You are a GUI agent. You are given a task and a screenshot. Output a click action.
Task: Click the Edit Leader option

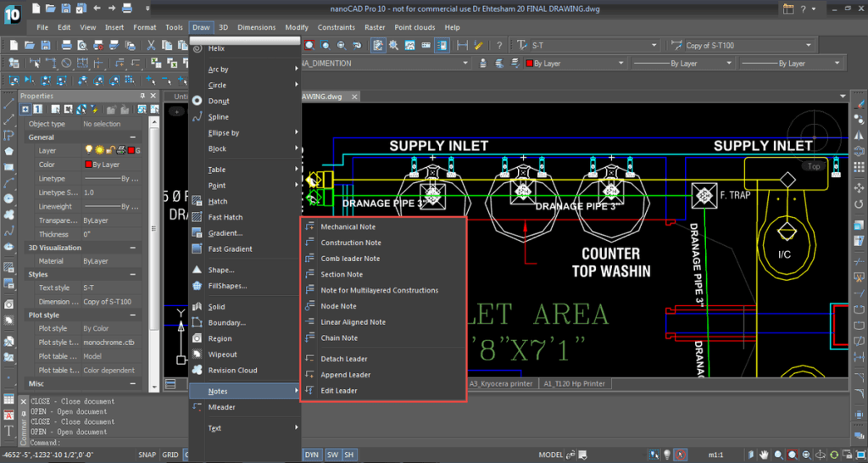(x=338, y=391)
